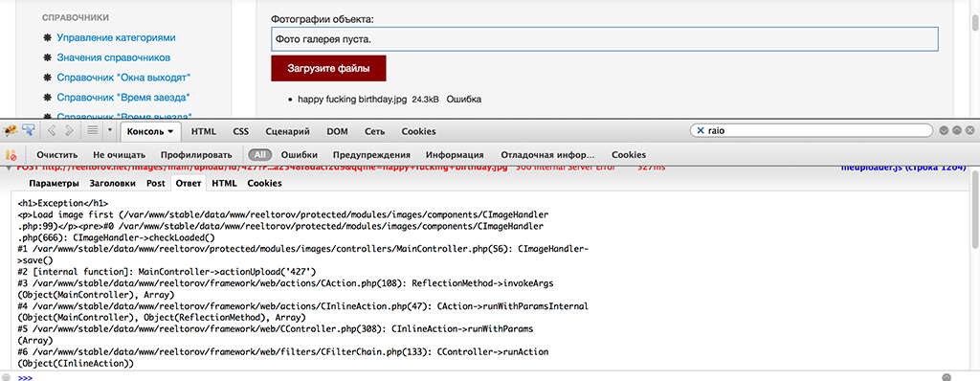The image size is (980, 381).
Task: Select the All console filter
Action: click(x=260, y=154)
